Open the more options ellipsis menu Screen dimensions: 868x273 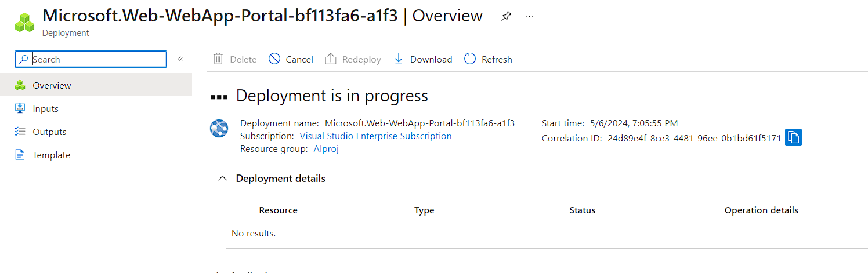(529, 17)
